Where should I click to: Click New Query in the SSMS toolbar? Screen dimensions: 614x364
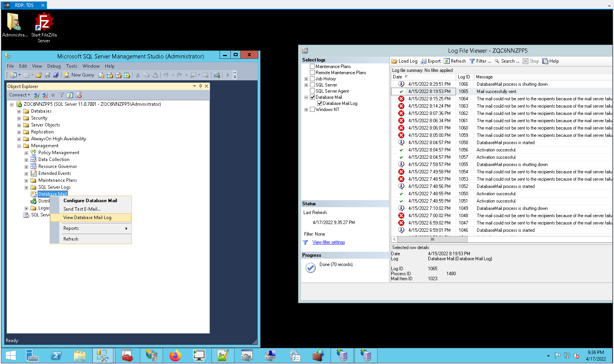(79, 75)
